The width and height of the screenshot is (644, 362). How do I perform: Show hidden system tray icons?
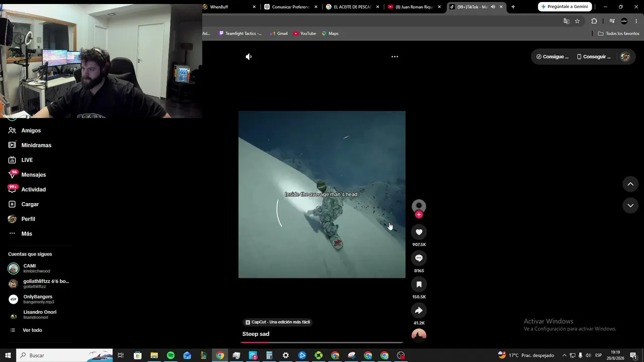(x=564, y=355)
